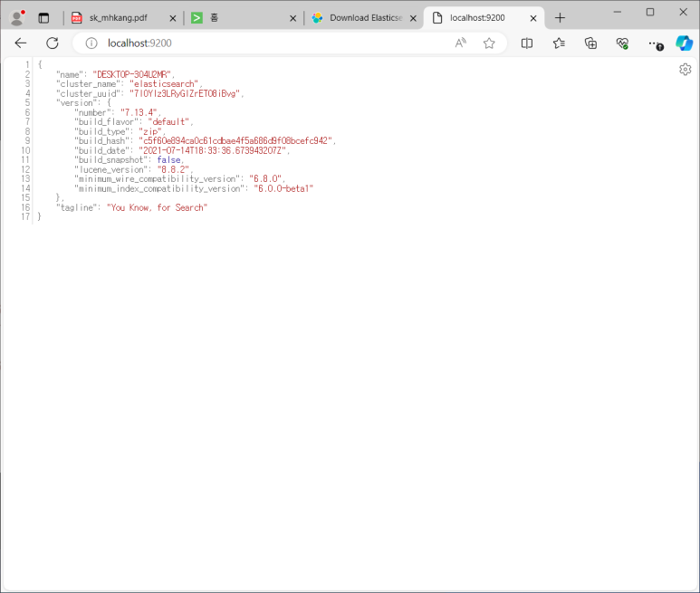
Task: Click the build_date timestamp value
Action: (212, 151)
